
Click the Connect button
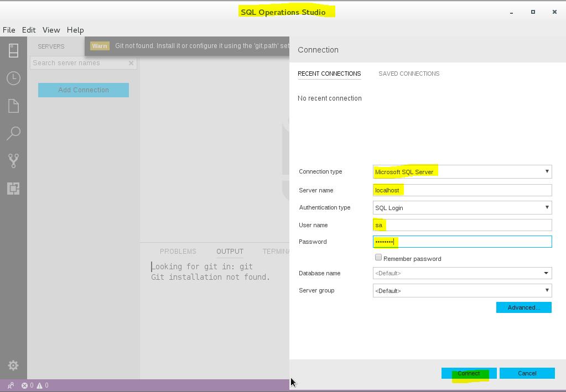pos(469,373)
